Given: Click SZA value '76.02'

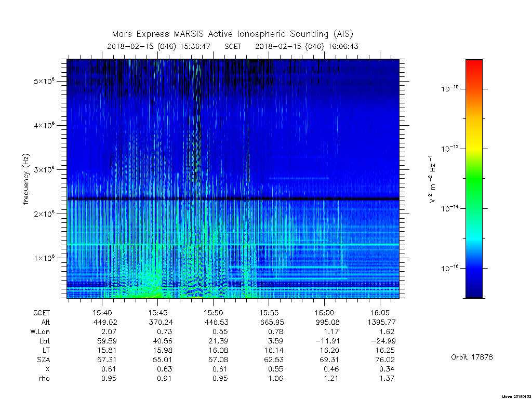Looking at the screenshot, I should [x=385, y=360].
